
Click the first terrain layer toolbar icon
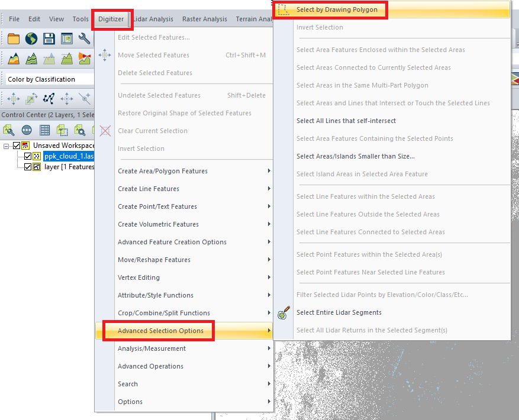[13, 59]
